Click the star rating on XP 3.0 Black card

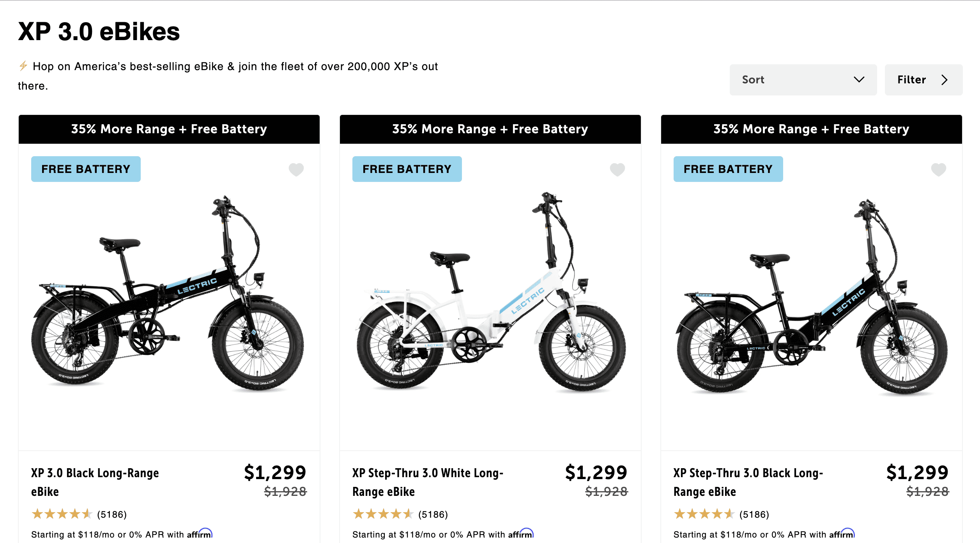point(63,513)
